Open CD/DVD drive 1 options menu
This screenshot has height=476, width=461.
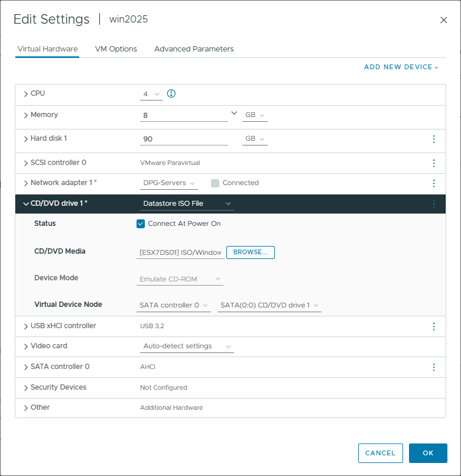[x=434, y=204]
